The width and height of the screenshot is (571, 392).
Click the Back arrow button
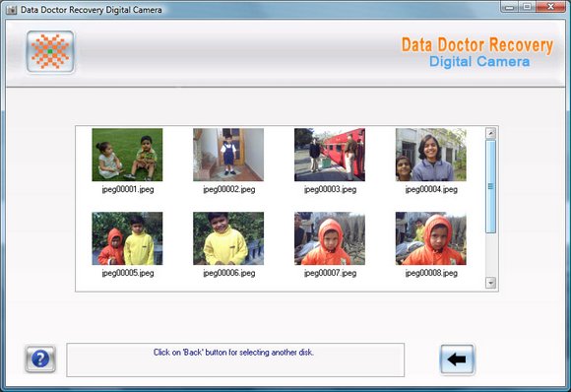[x=457, y=359]
